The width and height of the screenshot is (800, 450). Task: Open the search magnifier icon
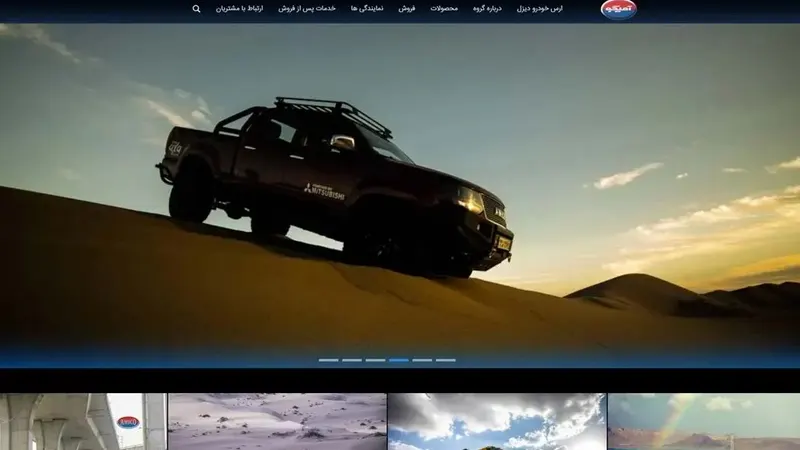pos(196,9)
